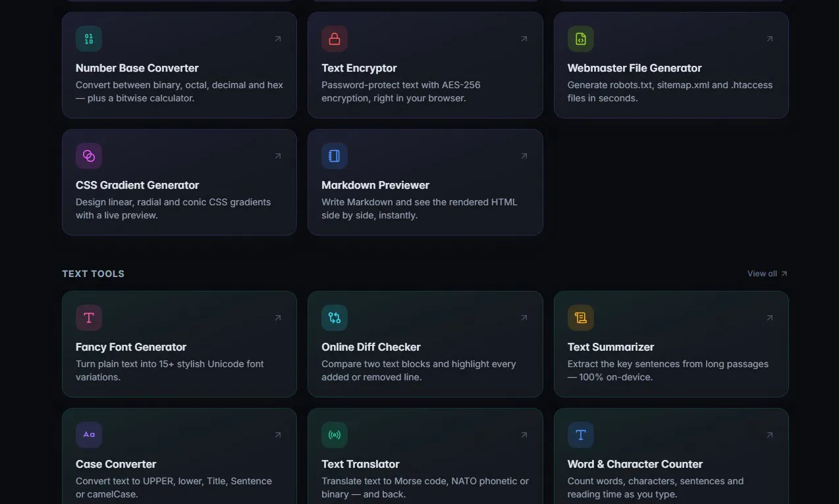Screen dimensions: 839x504
Task: Open View all link for Text Tools
Action: [x=767, y=274]
